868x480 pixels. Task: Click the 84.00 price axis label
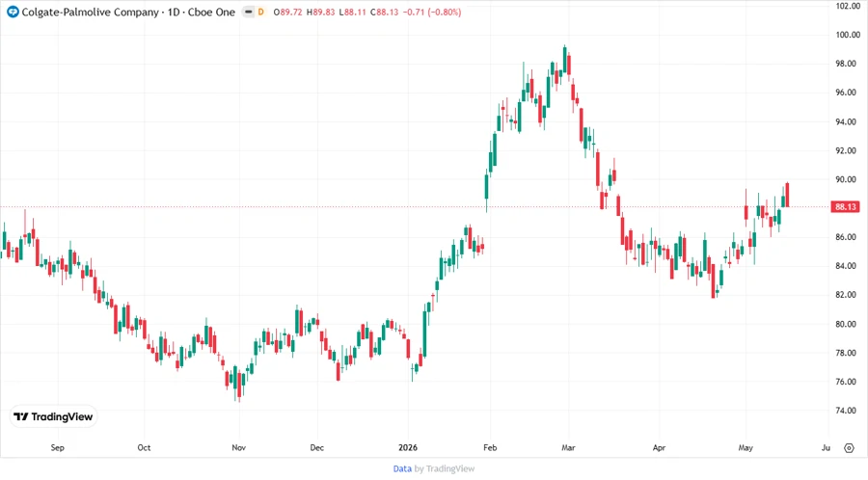pos(848,266)
